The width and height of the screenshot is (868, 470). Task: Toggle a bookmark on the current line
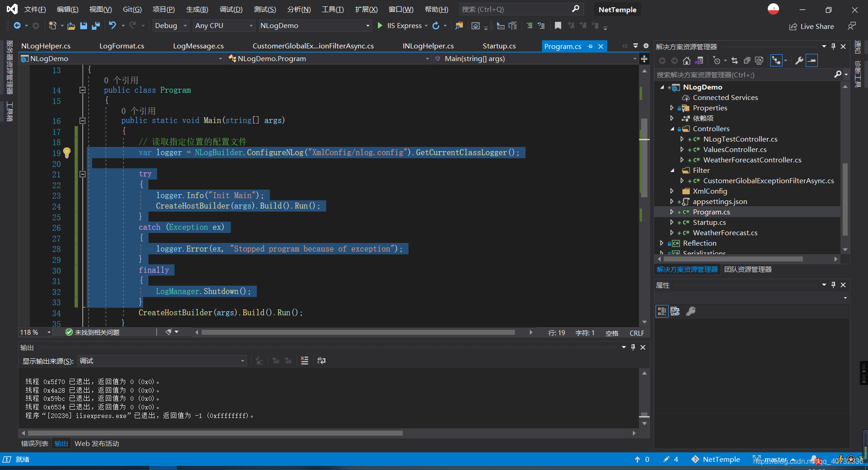(558, 26)
